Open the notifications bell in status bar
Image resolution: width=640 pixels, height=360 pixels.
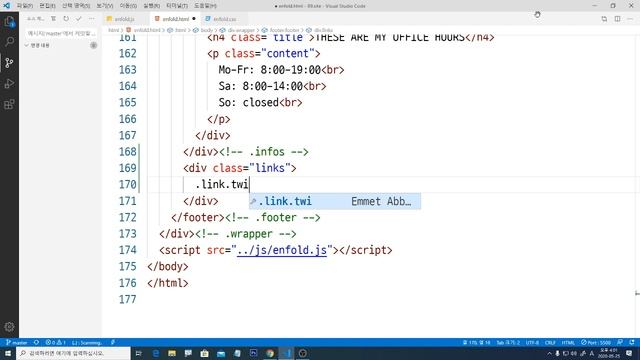[x=632, y=342]
